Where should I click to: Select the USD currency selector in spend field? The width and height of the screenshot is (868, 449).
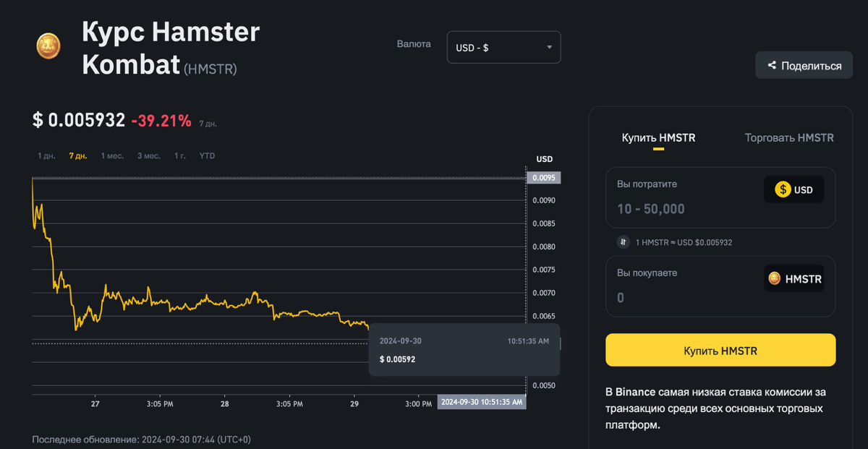(x=793, y=190)
